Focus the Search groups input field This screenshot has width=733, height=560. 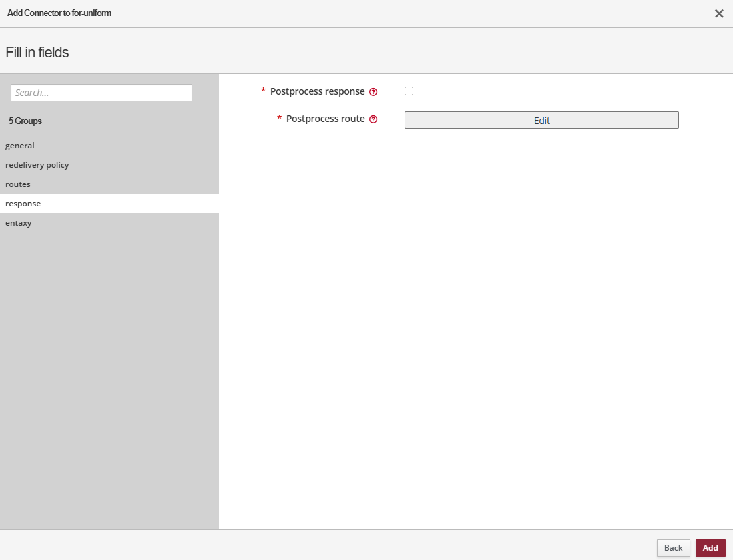(x=101, y=93)
